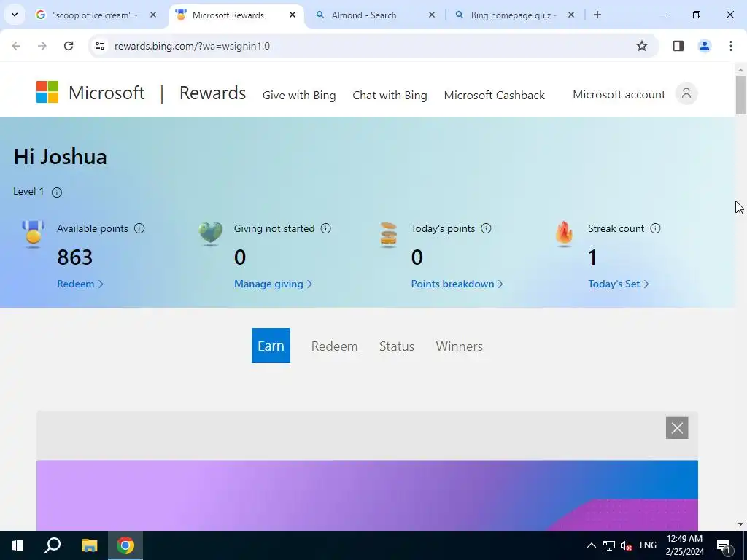This screenshot has width=747, height=560.
Task: Click the info icon beside Today's points
Action: (486, 228)
